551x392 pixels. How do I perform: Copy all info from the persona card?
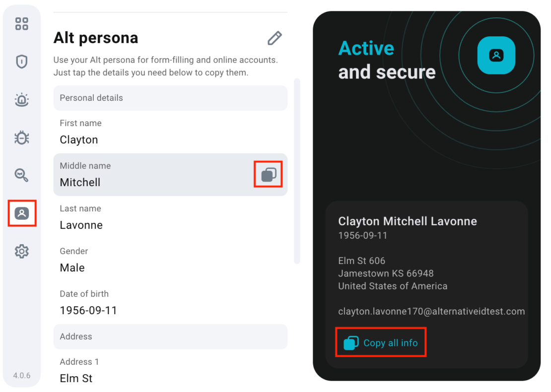tap(381, 342)
